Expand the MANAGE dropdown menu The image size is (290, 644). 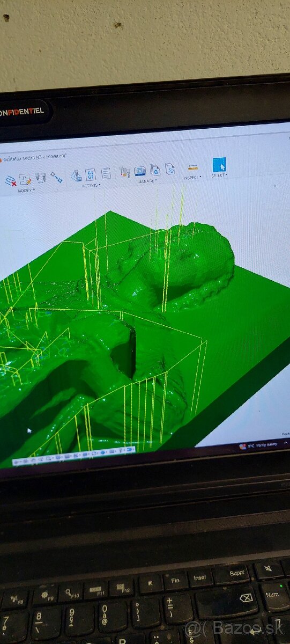click(147, 181)
